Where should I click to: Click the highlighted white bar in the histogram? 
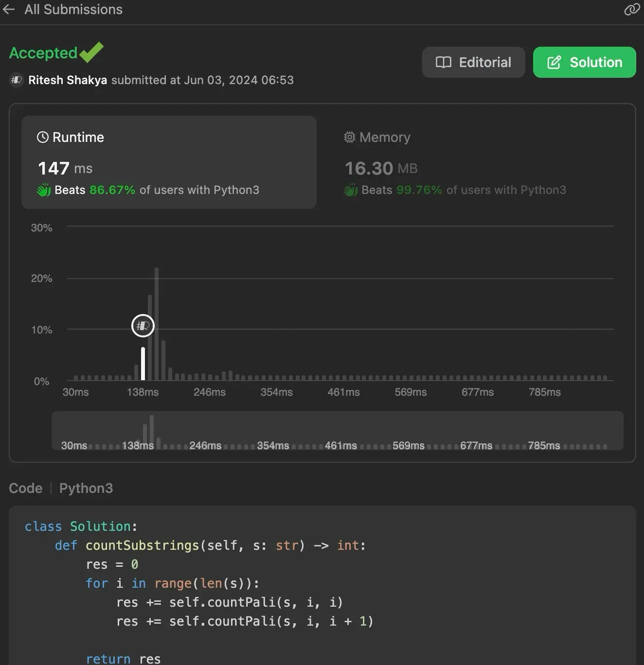pyautogui.click(x=143, y=364)
